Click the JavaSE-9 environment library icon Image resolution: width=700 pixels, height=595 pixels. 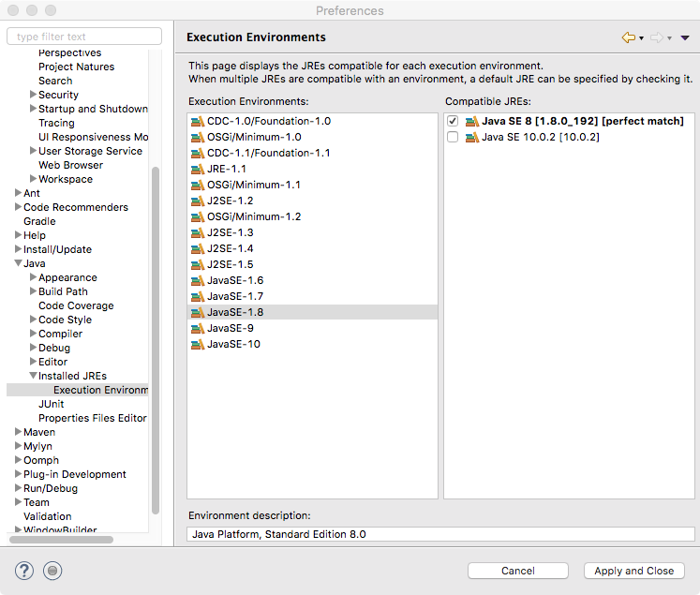(197, 329)
